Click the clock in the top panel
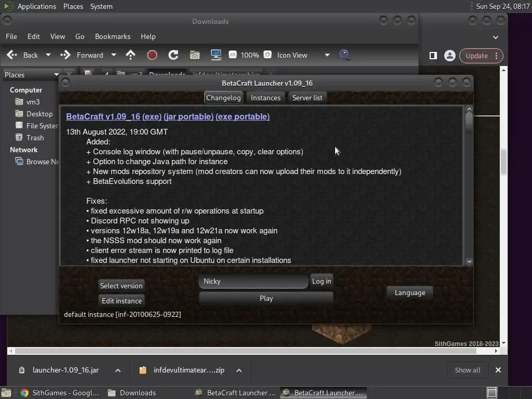Screen dimensions: 532x399 point(503,6)
